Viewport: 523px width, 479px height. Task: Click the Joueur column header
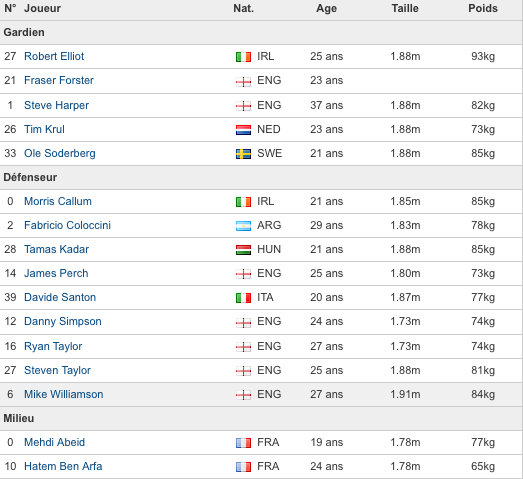tap(42, 8)
